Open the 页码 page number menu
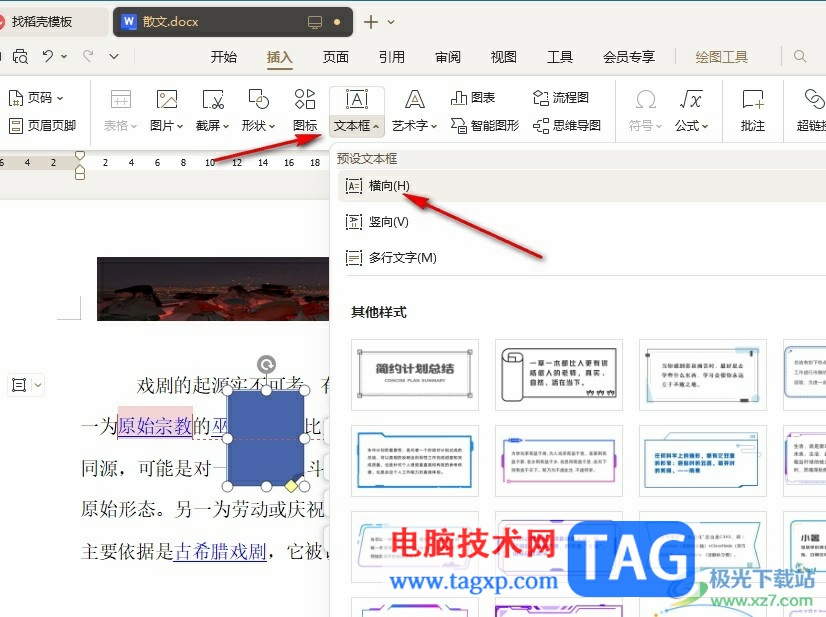 36,98
